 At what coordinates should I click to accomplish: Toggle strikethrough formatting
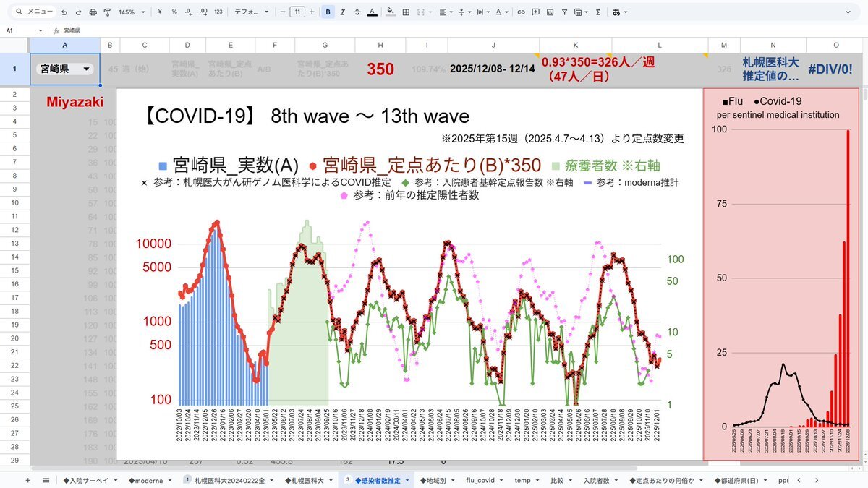click(x=357, y=12)
